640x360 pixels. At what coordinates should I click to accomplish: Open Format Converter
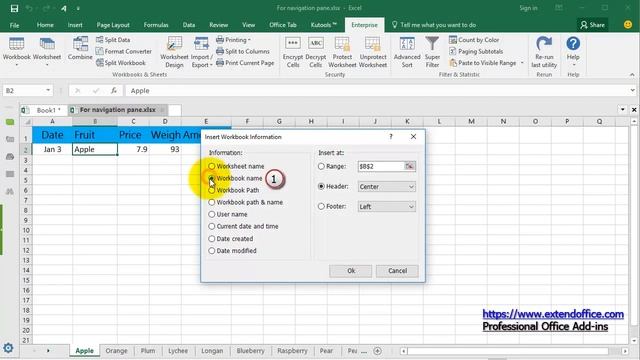click(x=124, y=51)
